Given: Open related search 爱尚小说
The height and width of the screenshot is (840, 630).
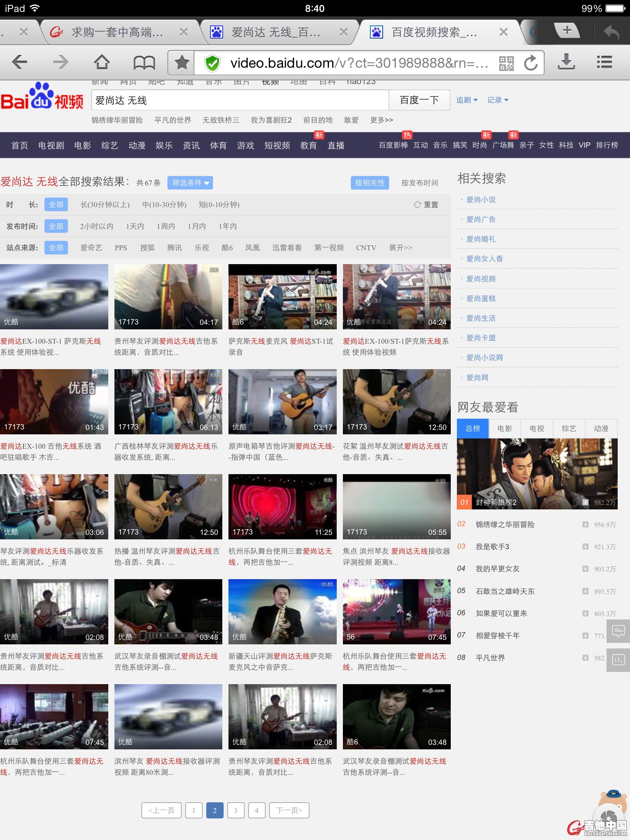Looking at the screenshot, I should (481, 200).
